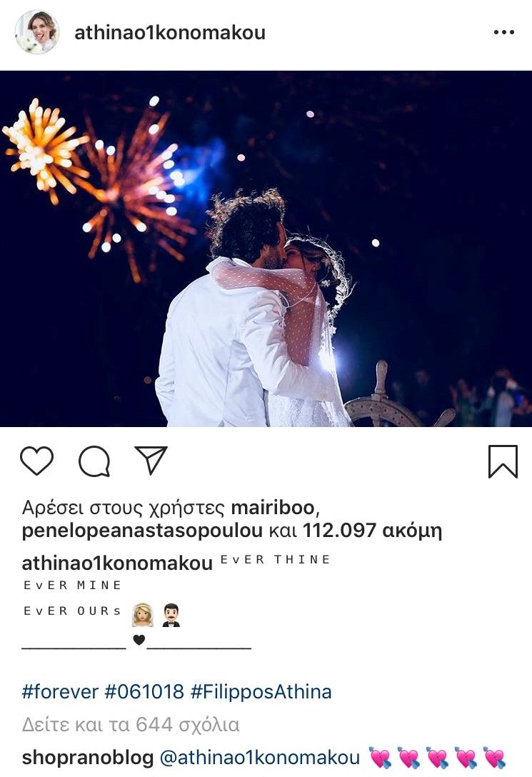The height and width of the screenshot is (777, 532).
Task: View penelopeanastasopoulou's profile from likes
Action: point(142,531)
